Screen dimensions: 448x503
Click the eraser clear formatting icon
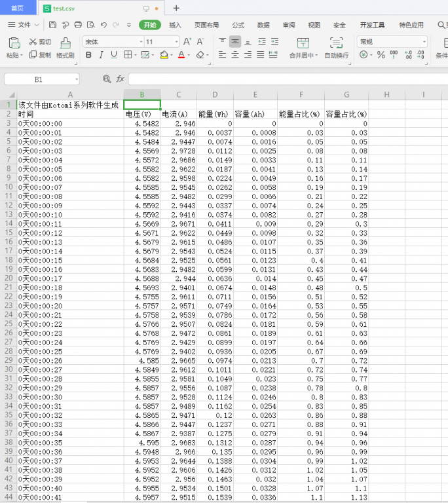click(200, 55)
